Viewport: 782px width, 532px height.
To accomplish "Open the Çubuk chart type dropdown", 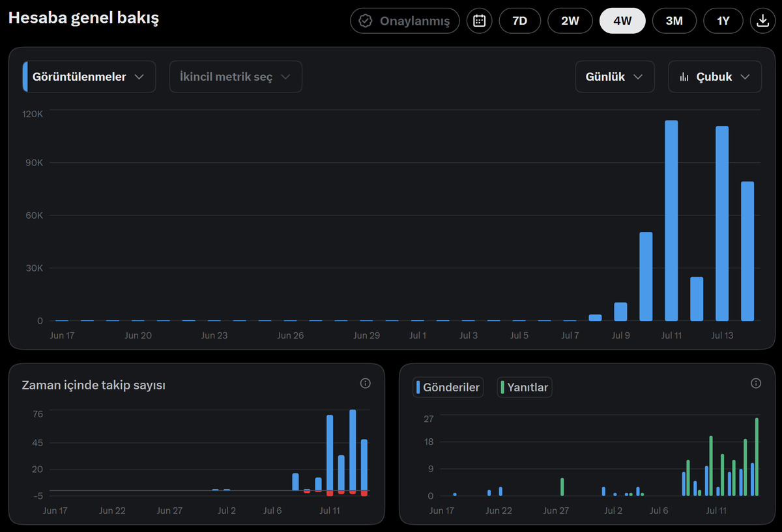I will (715, 77).
